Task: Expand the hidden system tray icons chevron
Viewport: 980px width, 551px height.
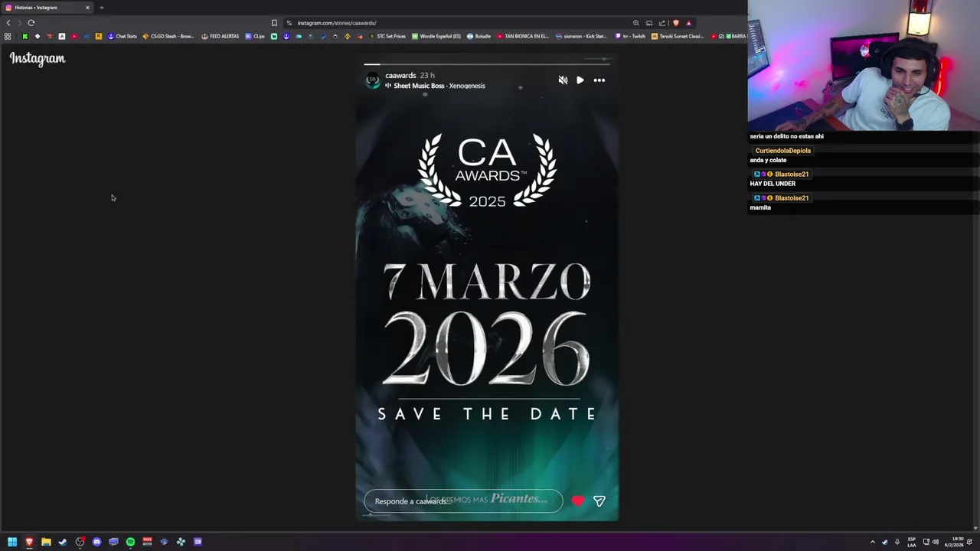Action: 872,542
